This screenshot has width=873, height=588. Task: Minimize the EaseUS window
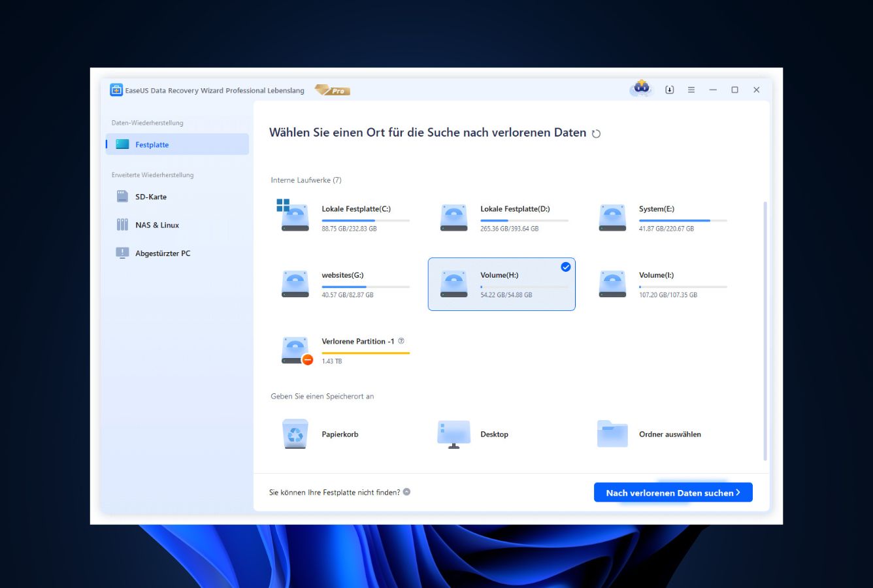point(713,90)
